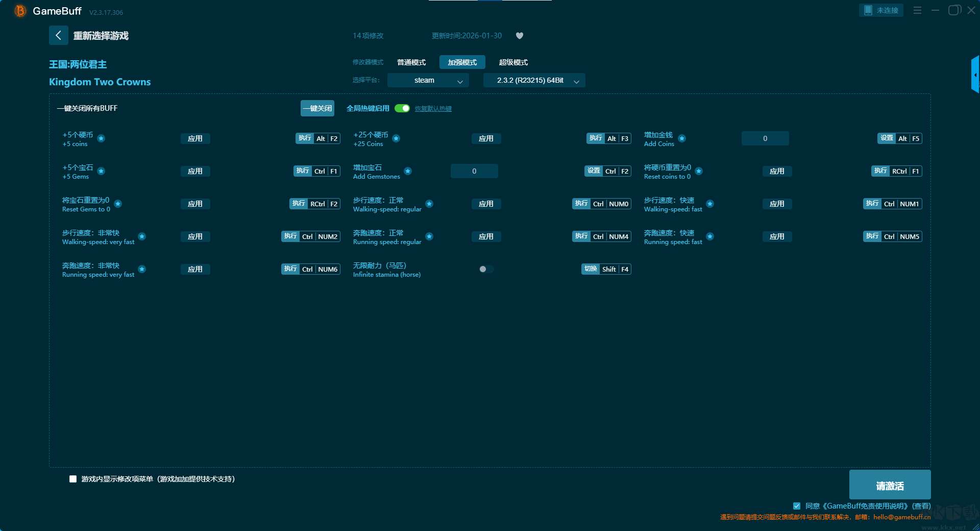Image resolution: width=980 pixels, height=531 pixels.
Task: Switch to 普通模式 mode tab
Action: click(411, 62)
